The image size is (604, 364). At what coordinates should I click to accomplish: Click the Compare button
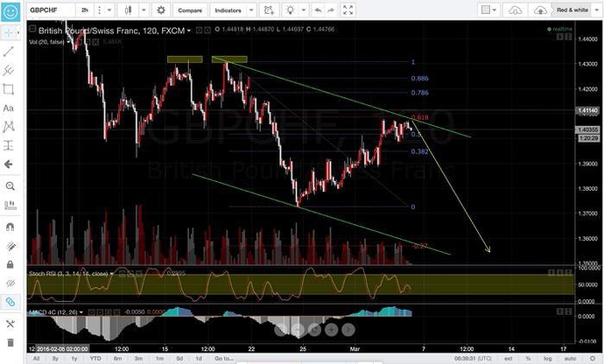190,10
